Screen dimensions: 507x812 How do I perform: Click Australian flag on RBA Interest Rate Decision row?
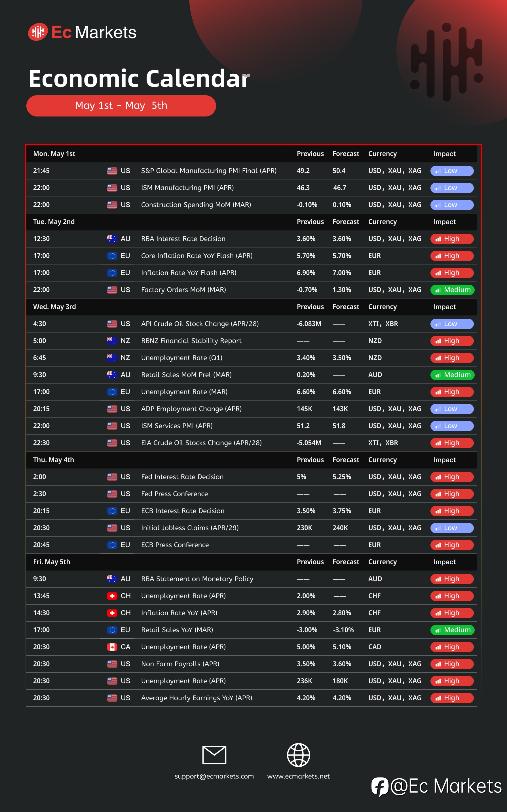pyautogui.click(x=112, y=239)
